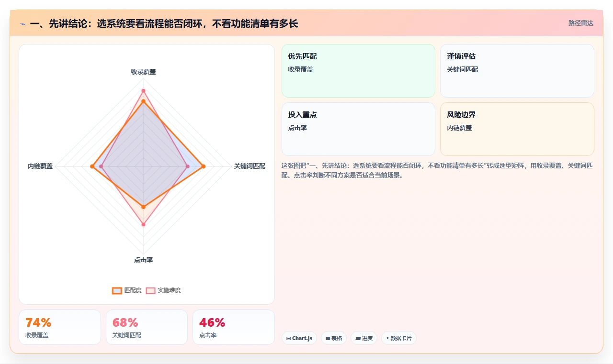
Task: Click the 74% 收录覆盖 stat card
Action: [x=60, y=327]
